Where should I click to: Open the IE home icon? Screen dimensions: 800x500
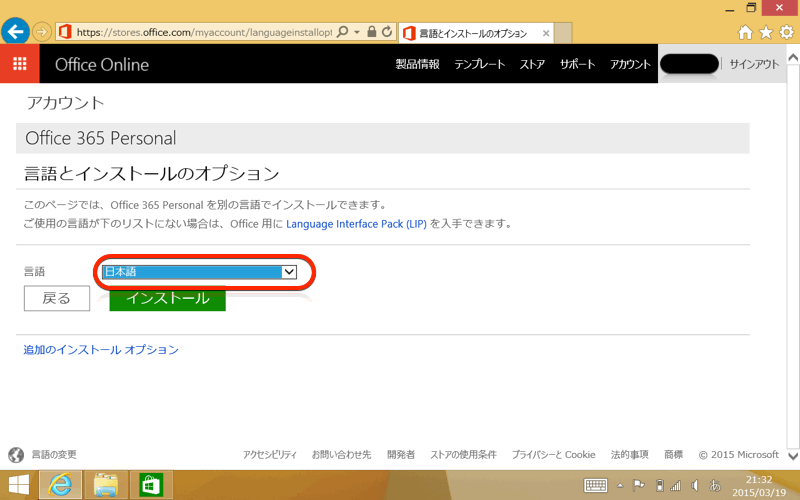click(744, 32)
